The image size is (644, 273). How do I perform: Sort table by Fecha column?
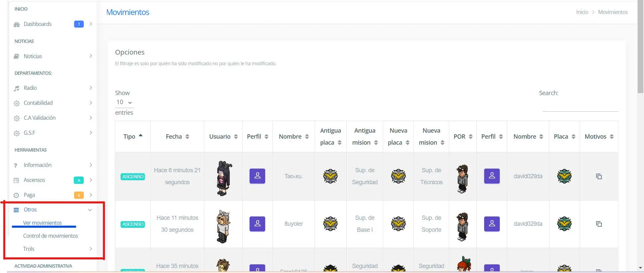tap(177, 137)
